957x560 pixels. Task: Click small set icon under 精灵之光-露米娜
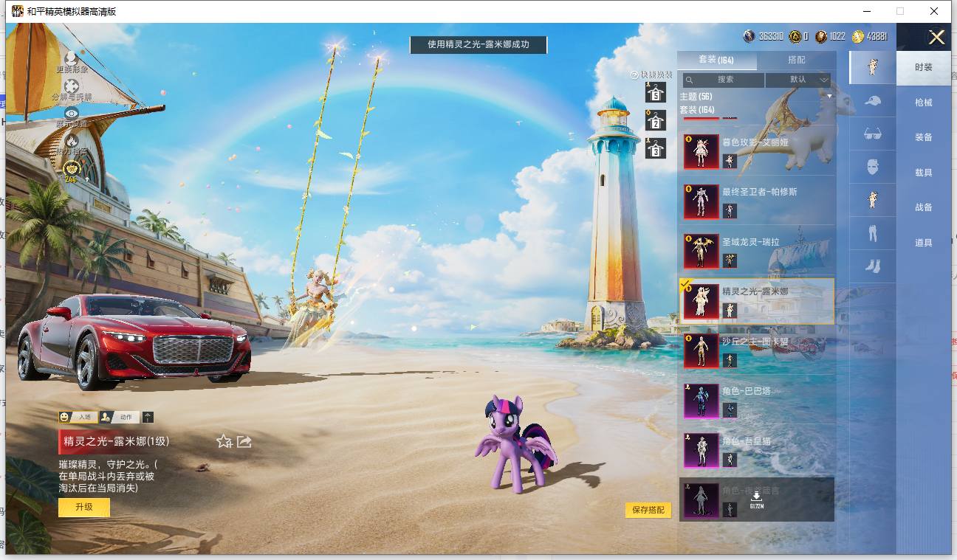pos(730,311)
